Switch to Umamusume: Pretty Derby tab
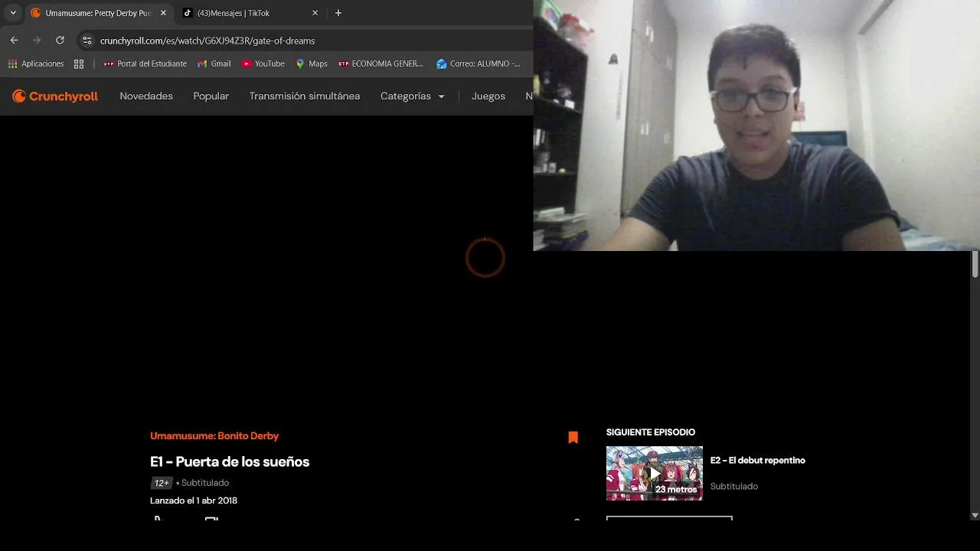980x551 pixels. (x=98, y=13)
